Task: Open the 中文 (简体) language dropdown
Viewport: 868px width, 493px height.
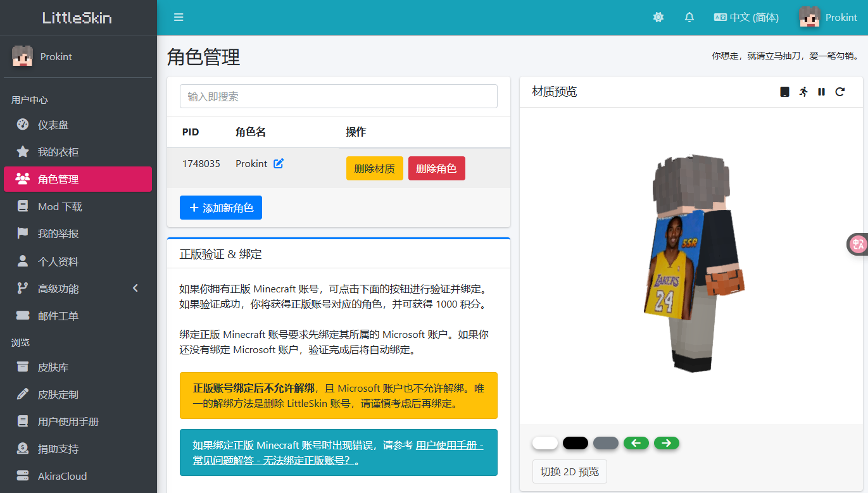Action: coord(746,17)
